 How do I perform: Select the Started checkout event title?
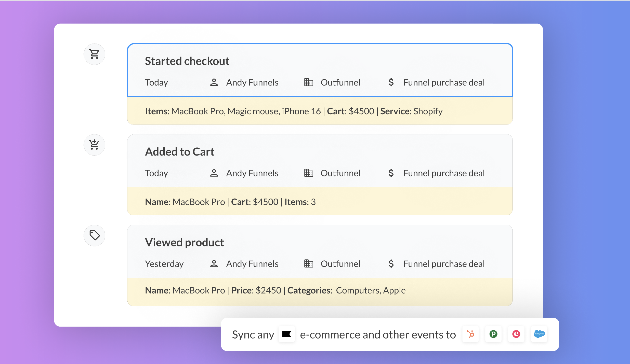[x=187, y=61]
